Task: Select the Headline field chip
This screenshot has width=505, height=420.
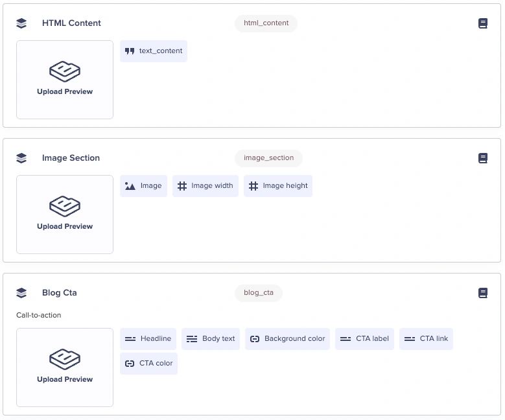Action: [148, 339]
